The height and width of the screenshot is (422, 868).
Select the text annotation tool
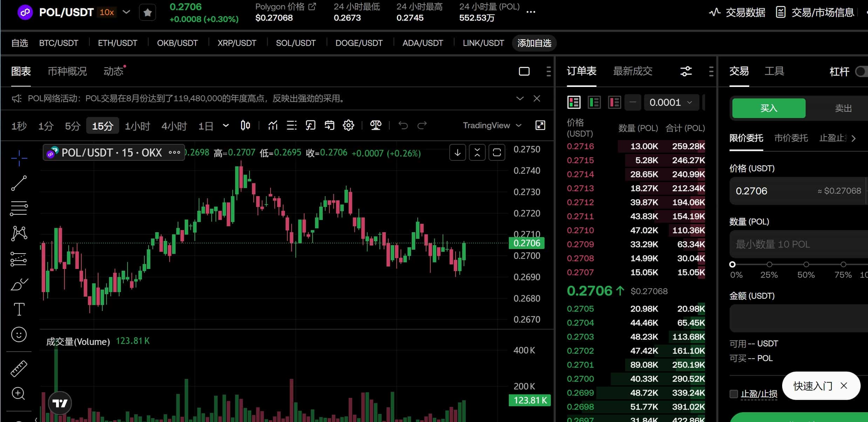19,309
